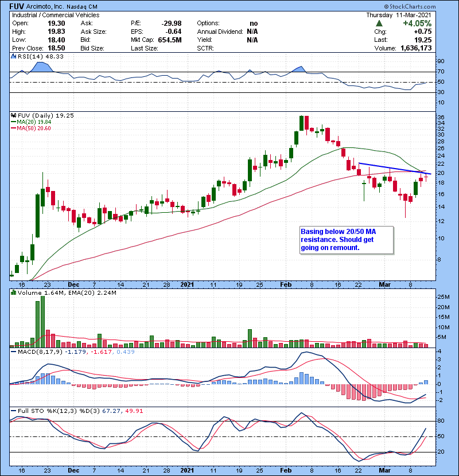
Task: Click the stochastic %D value 49.91
Action: 134,411
